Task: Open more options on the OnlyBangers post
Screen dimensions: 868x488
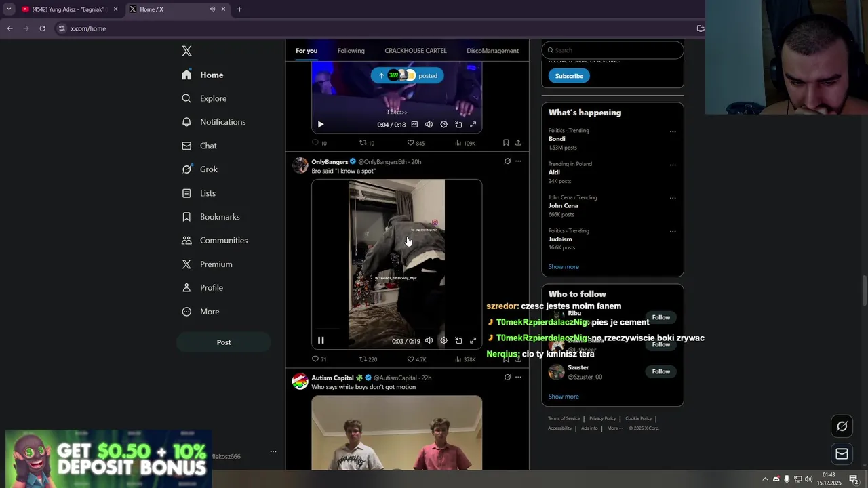Action: coord(518,161)
